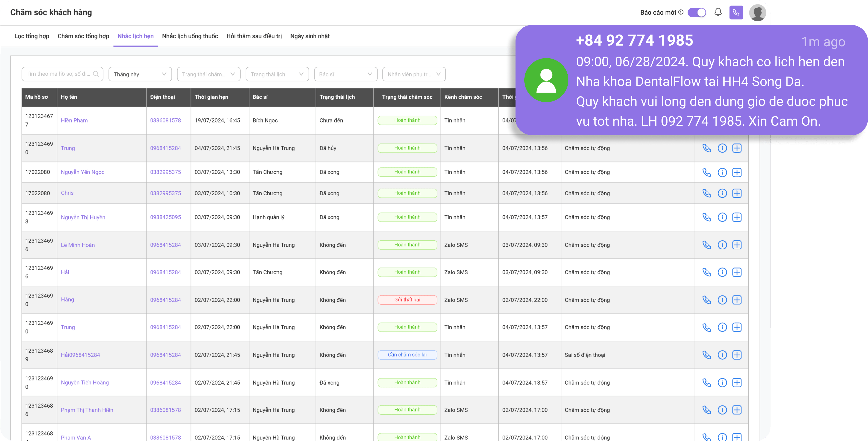Click plus icon in Hằng row

(x=737, y=300)
